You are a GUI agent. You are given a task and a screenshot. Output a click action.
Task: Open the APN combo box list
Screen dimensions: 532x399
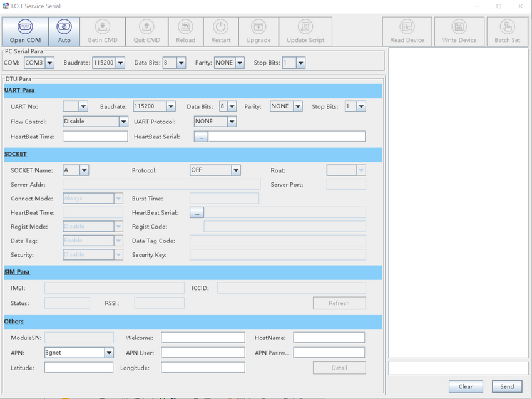coord(109,353)
